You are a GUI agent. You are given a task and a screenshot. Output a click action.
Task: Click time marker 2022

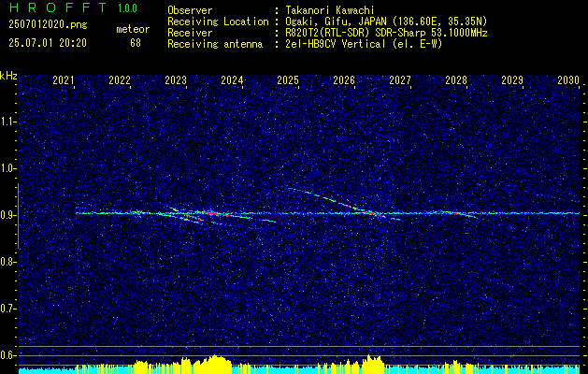point(120,79)
